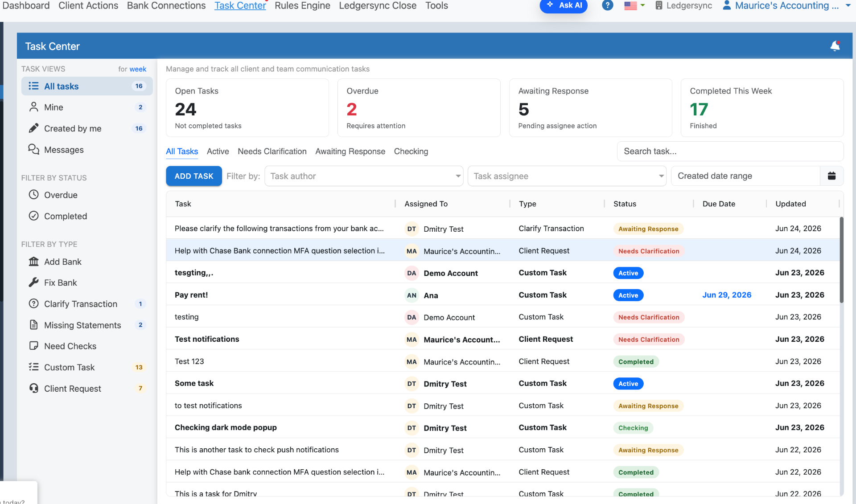Click the Fix Bank wrench icon
The image size is (856, 504).
33,283
